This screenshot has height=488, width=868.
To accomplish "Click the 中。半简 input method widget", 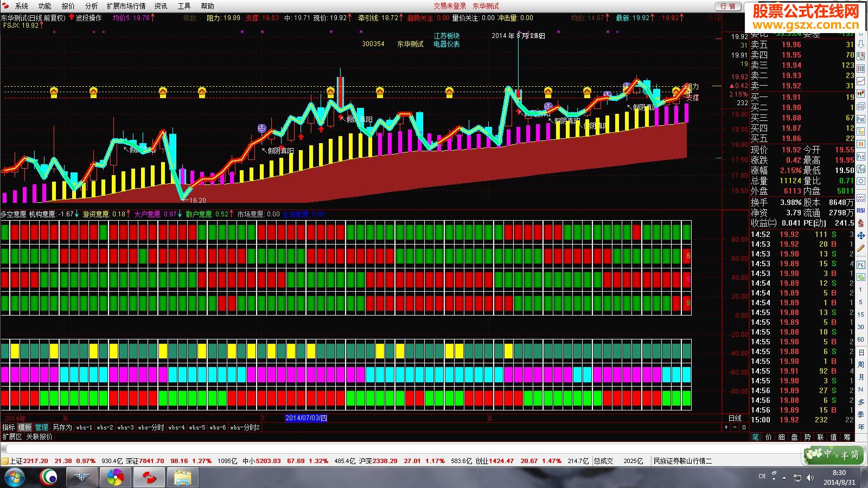I will pyautogui.click(x=834, y=455).
